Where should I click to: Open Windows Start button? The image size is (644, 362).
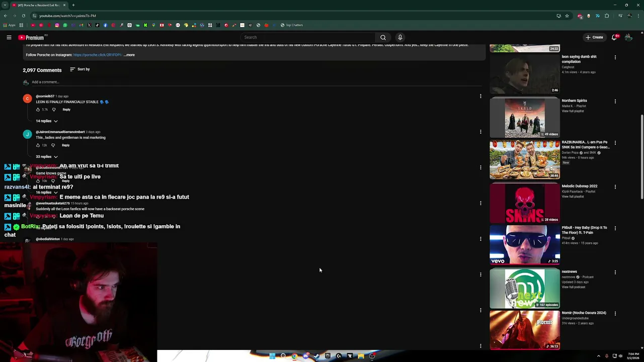(272, 356)
